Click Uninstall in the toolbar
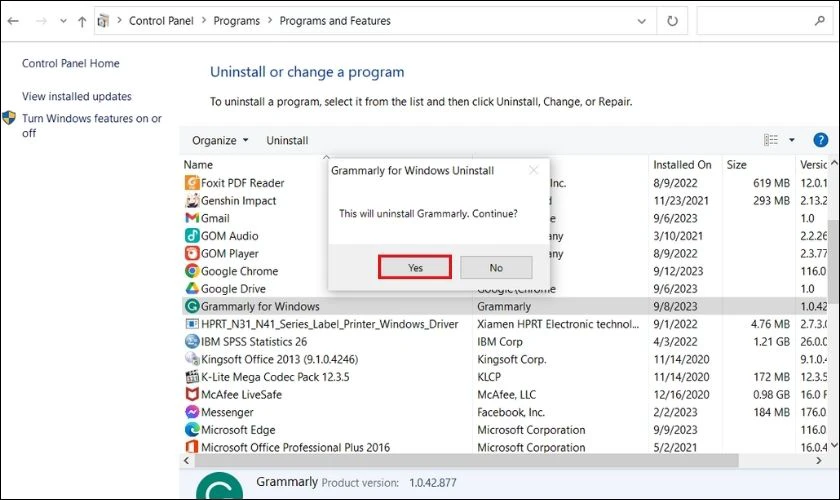Screen dimensions: 840x500 pyautogui.click(x=287, y=140)
